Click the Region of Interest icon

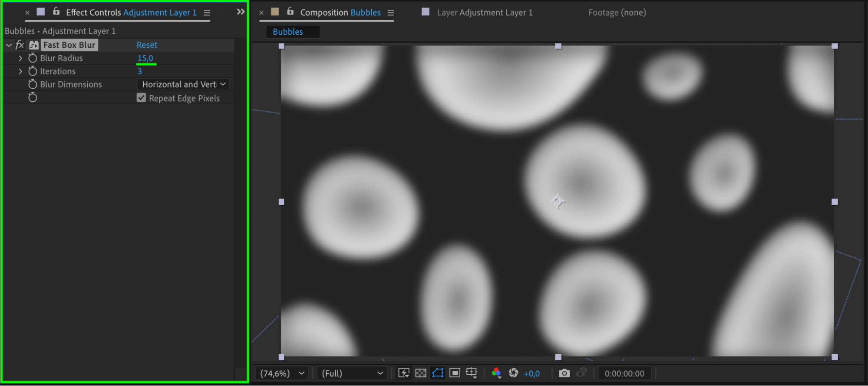455,373
